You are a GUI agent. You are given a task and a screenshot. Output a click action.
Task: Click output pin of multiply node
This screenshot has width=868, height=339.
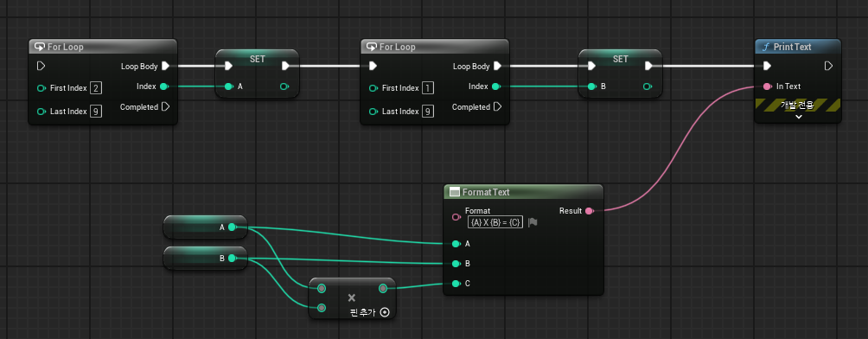[382, 288]
